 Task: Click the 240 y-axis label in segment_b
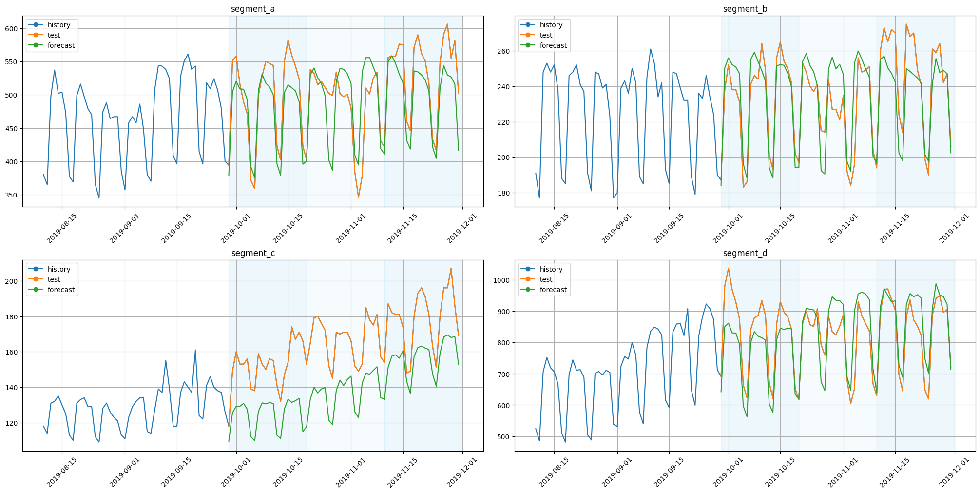pos(504,87)
